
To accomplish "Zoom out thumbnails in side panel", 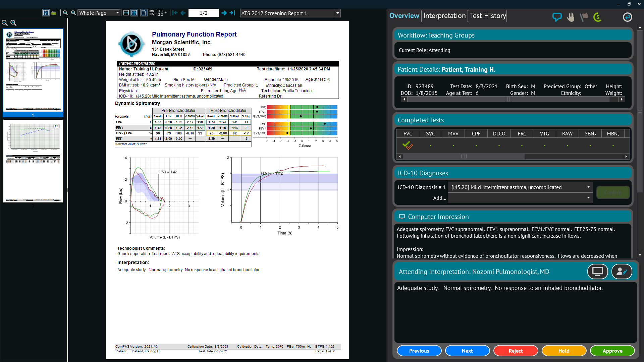I will (x=5, y=23).
